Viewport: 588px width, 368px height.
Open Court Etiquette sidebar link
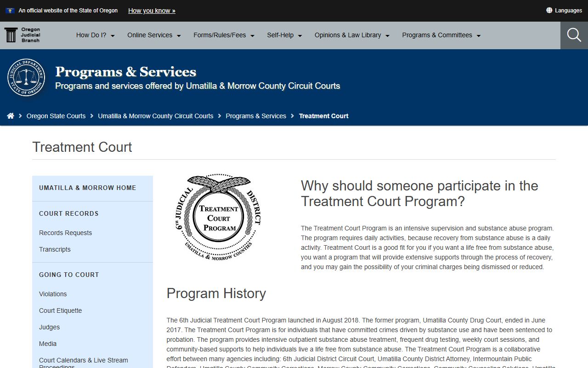click(61, 310)
